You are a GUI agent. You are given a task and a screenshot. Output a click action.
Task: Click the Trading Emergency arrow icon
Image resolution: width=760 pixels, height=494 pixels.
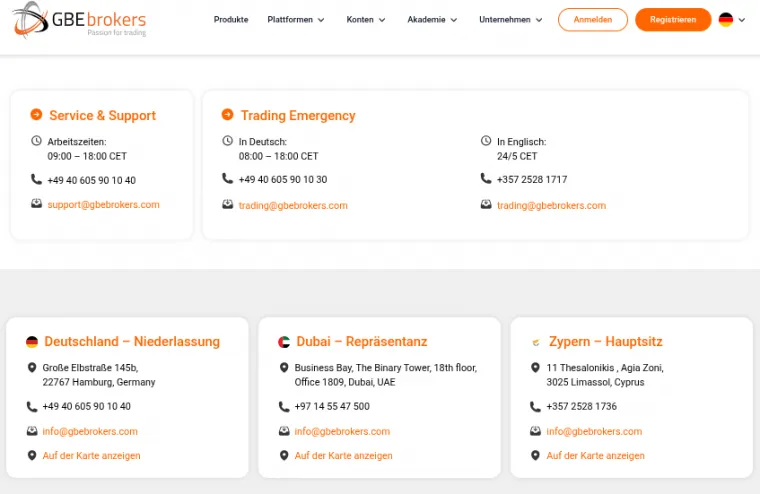point(228,115)
